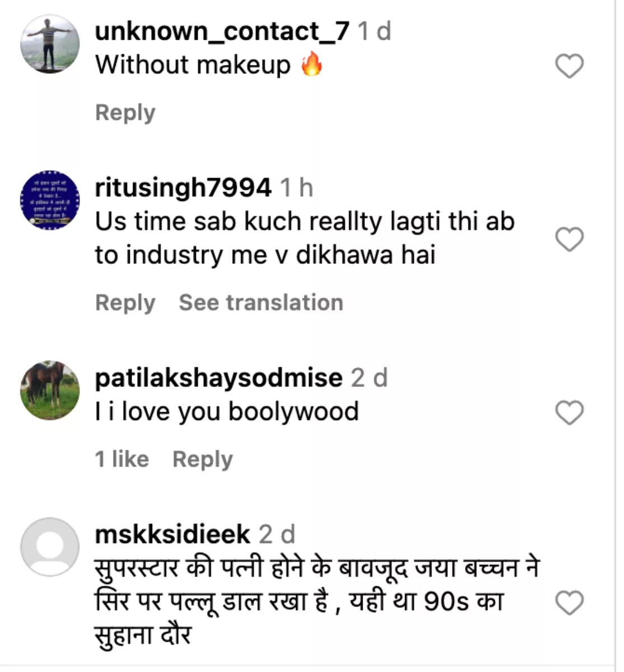View the '1 like' count on patilakshaysodmise's comment

122,460
